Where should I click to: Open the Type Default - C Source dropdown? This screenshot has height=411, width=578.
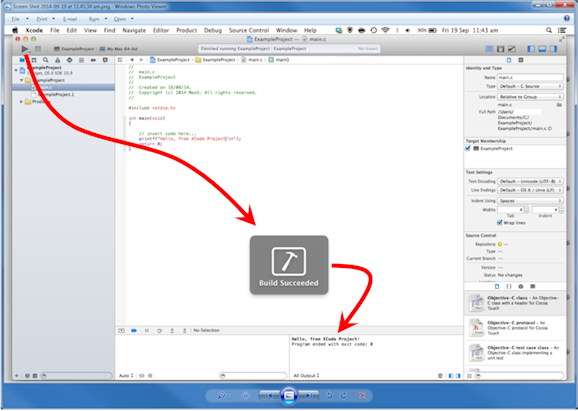point(530,86)
